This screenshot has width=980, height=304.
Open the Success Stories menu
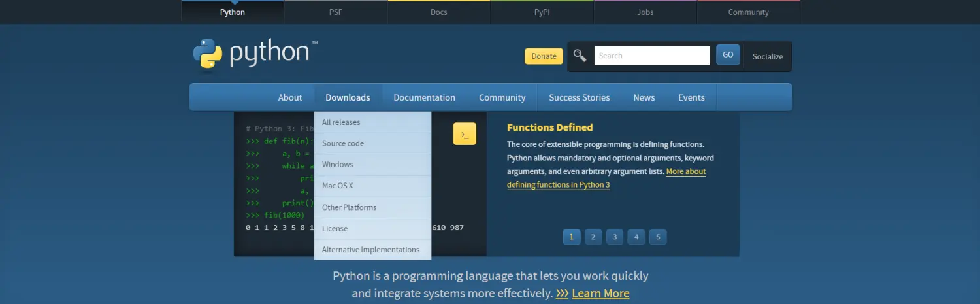579,97
